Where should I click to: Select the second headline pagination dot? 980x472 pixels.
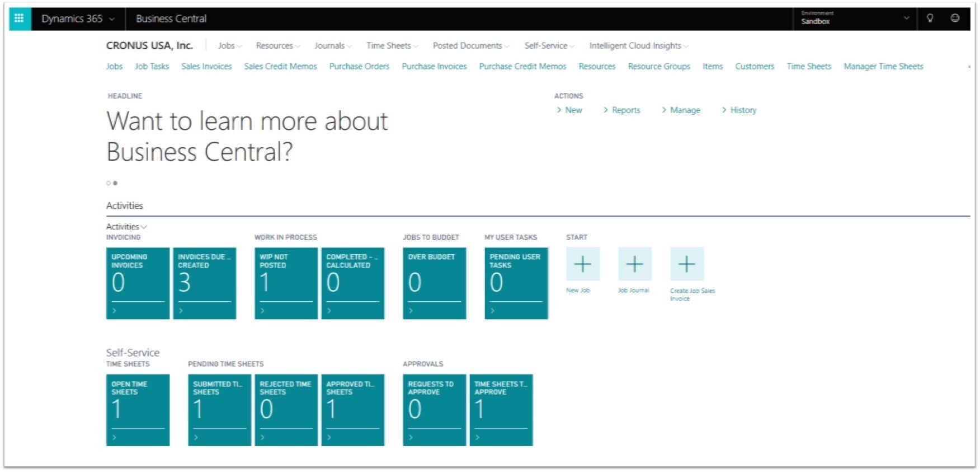(x=115, y=183)
